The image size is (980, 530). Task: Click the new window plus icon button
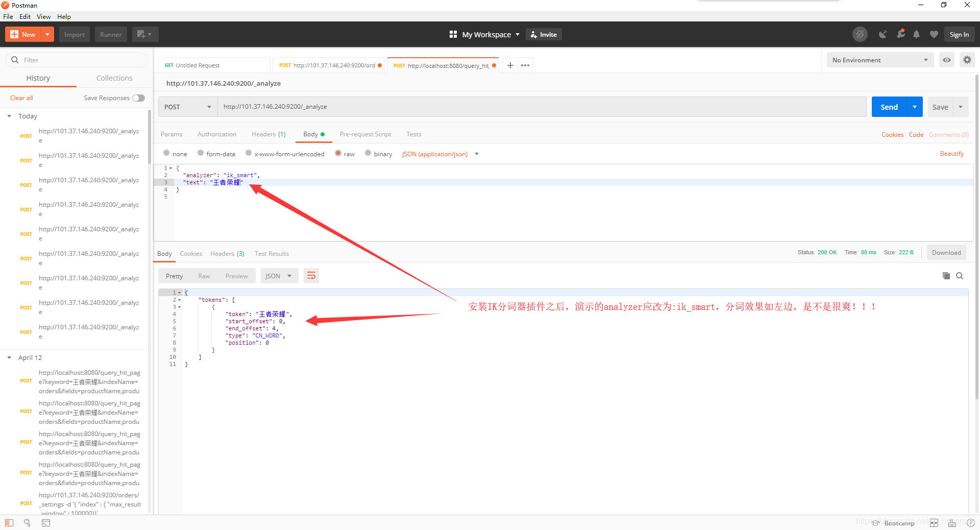145,34
